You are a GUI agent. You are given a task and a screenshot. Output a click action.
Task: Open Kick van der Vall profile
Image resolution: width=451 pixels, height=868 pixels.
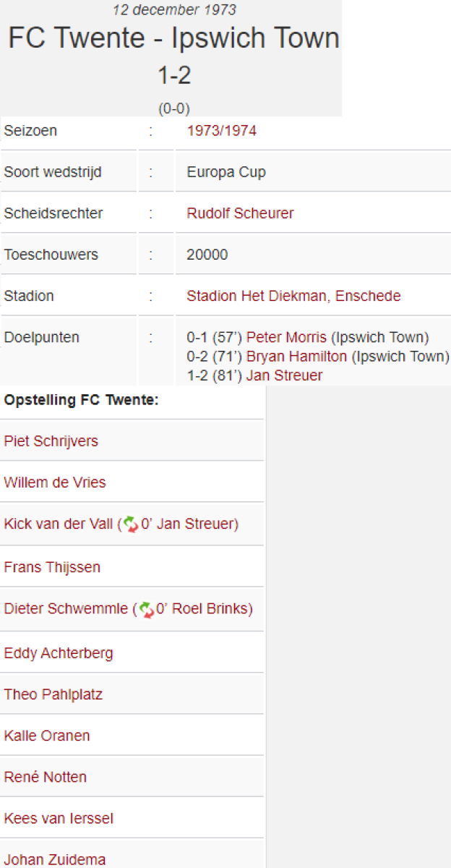pos(59,524)
